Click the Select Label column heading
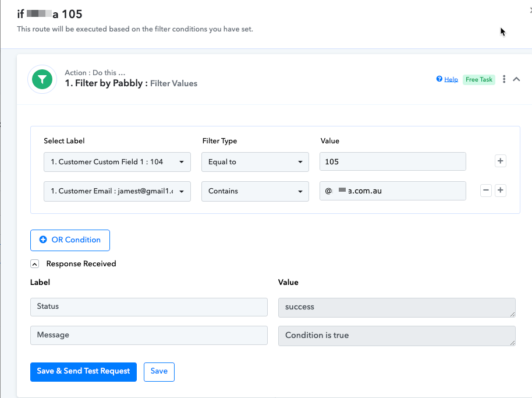 pos(64,141)
